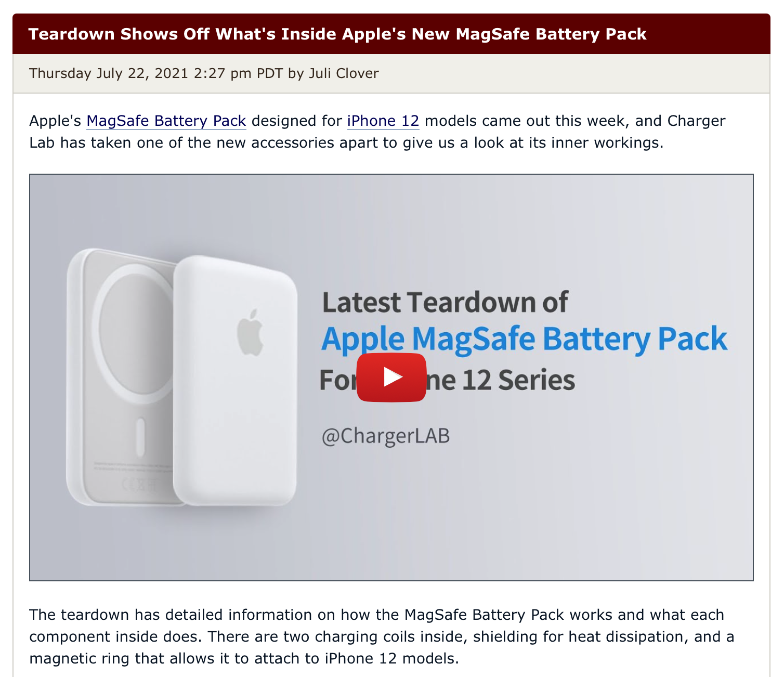
Task: Click paragraph about two charging coils
Action: click(382, 636)
